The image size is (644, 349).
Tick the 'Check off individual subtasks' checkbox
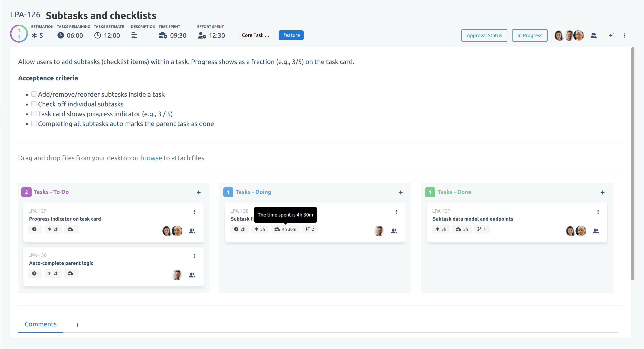coord(34,104)
